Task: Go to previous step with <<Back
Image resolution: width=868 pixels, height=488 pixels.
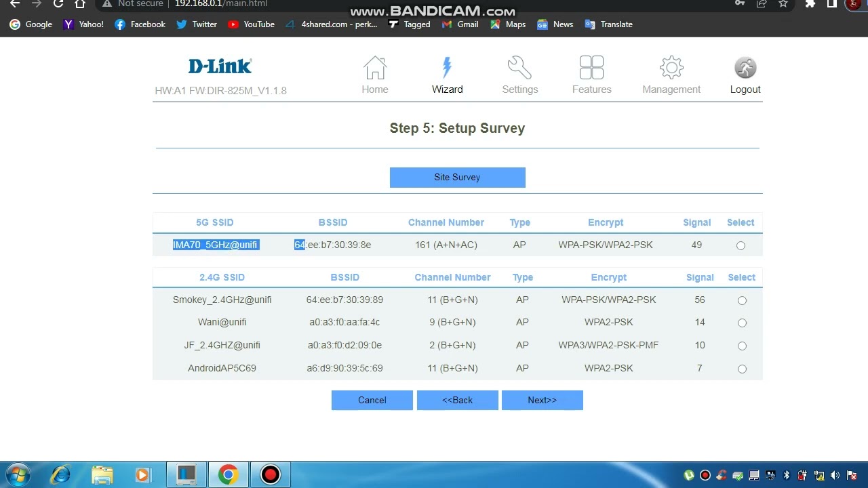Action: pyautogui.click(x=457, y=400)
